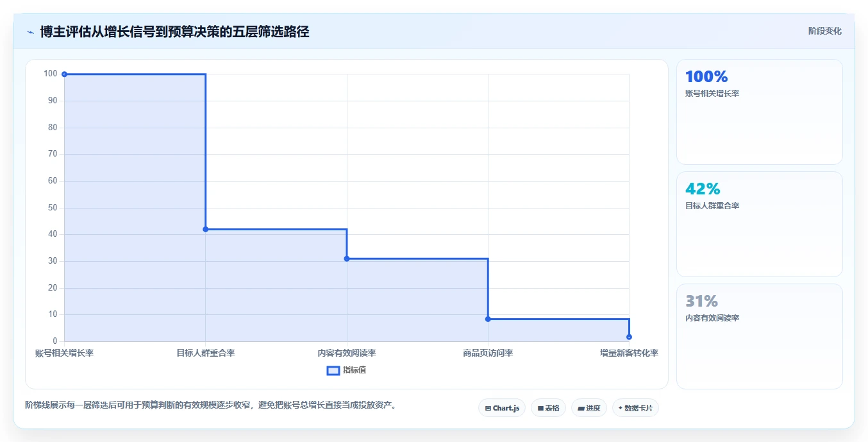
Task: Open the 表格 chip
Action: pyautogui.click(x=548, y=408)
